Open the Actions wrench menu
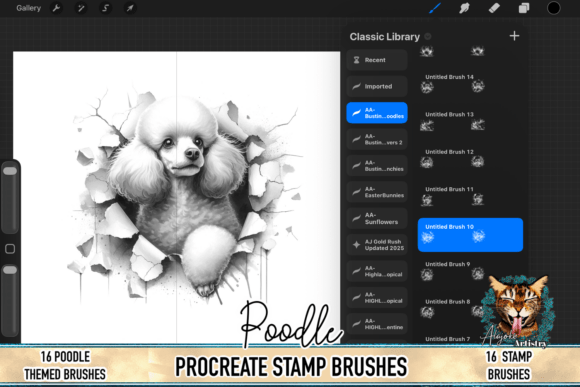This screenshot has width=580, height=387. pos(56,8)
